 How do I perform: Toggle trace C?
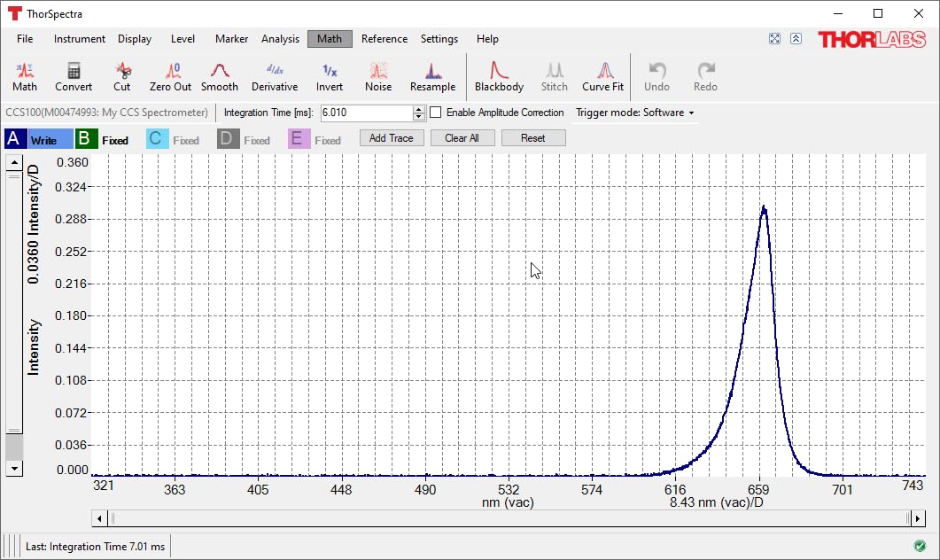[157, 139]
